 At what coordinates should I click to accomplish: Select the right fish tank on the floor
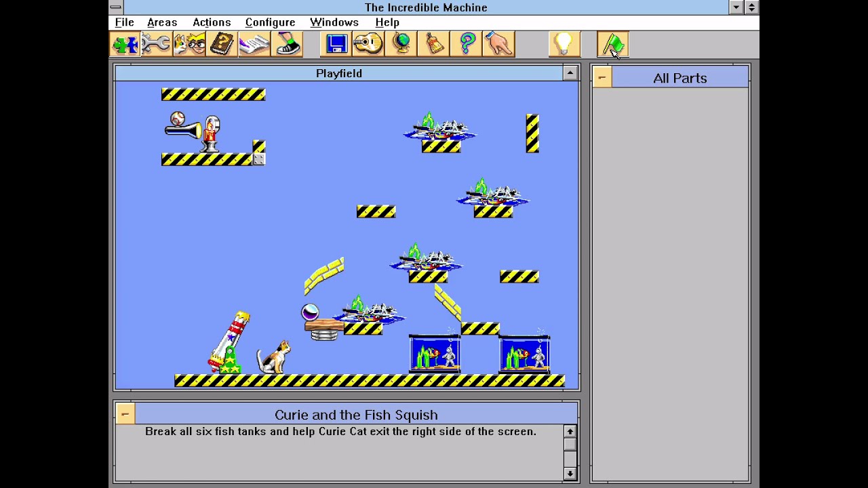[524, 354]
